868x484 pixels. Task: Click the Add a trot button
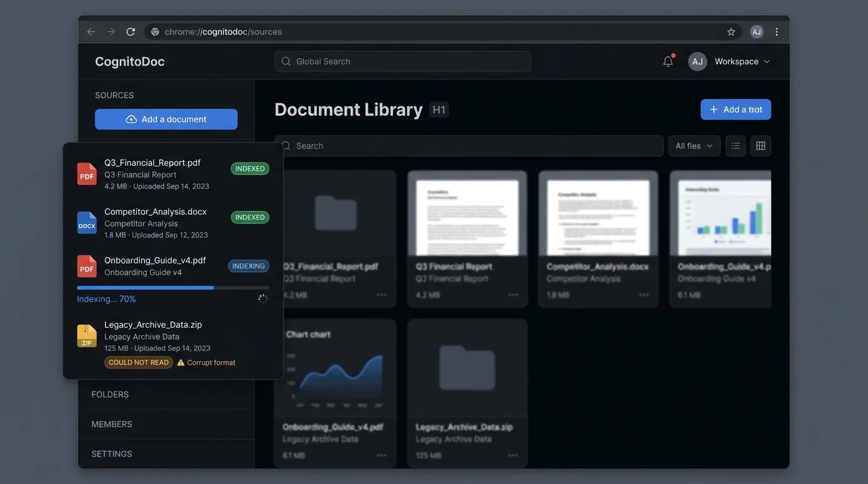click(x=736, y=110)
